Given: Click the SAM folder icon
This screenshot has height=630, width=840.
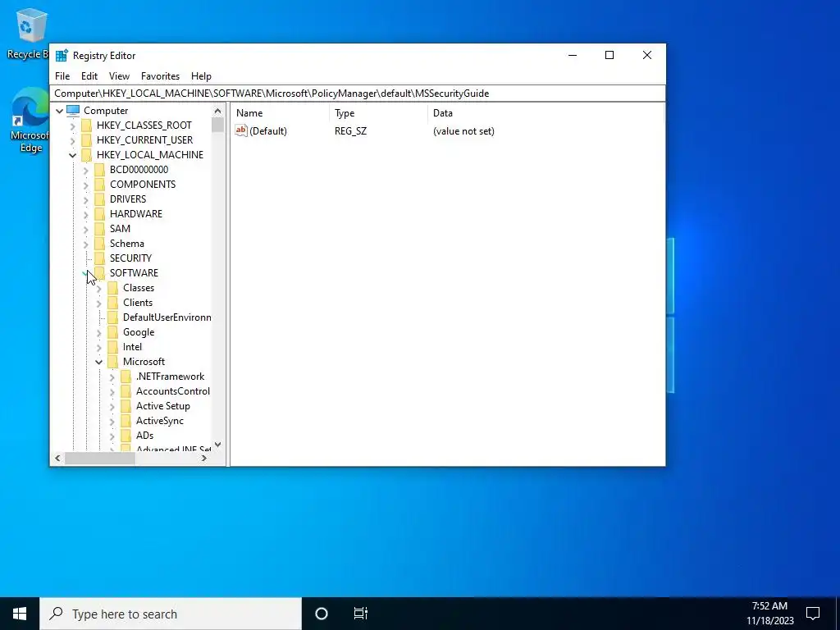Looking at the screenshot, I should coord(99,228).
